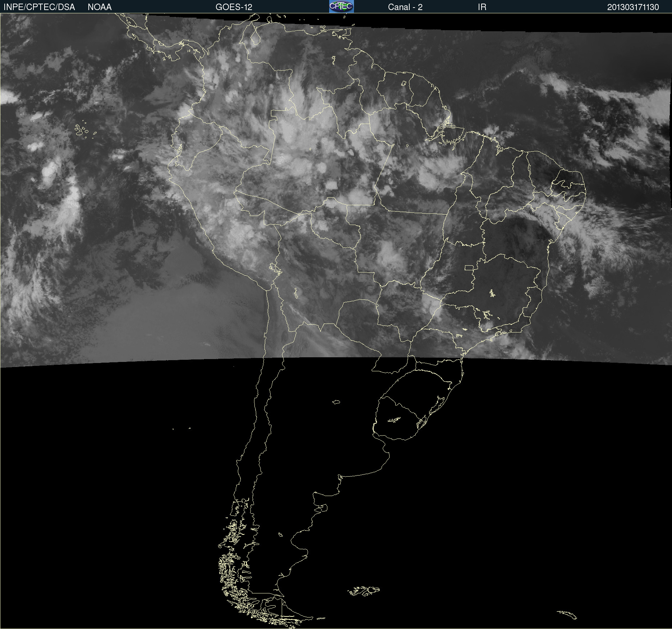Click the 'Canal - 2' channel label
Screen dimensions: 672x629
[x=405, y=7]
